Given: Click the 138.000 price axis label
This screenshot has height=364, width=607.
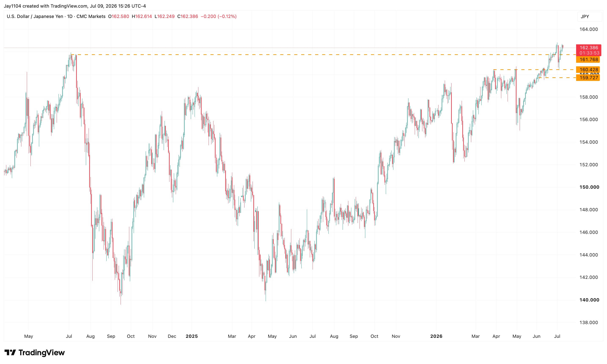Looking at the screenshot, I should tap(589, 322).
